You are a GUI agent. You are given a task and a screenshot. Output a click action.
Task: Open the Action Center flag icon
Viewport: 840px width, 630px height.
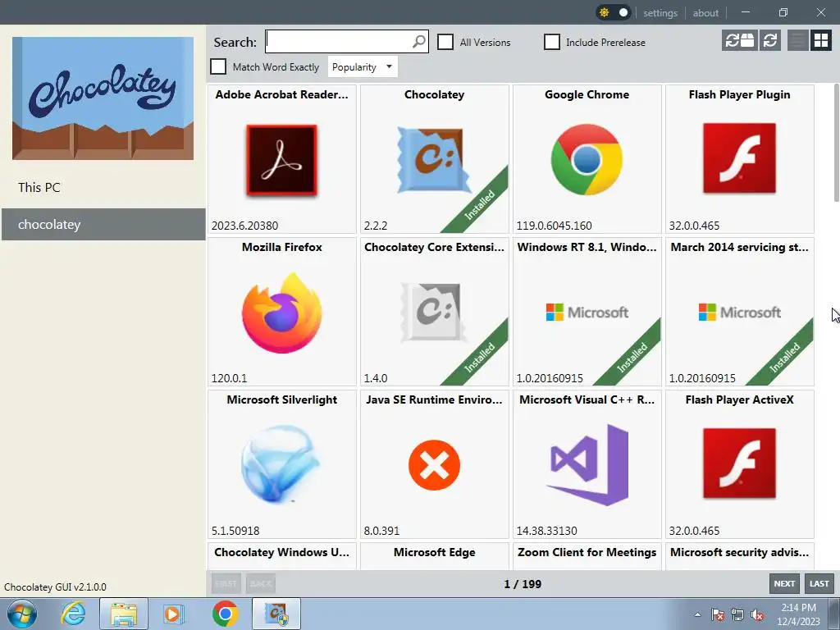click(718, 614)
